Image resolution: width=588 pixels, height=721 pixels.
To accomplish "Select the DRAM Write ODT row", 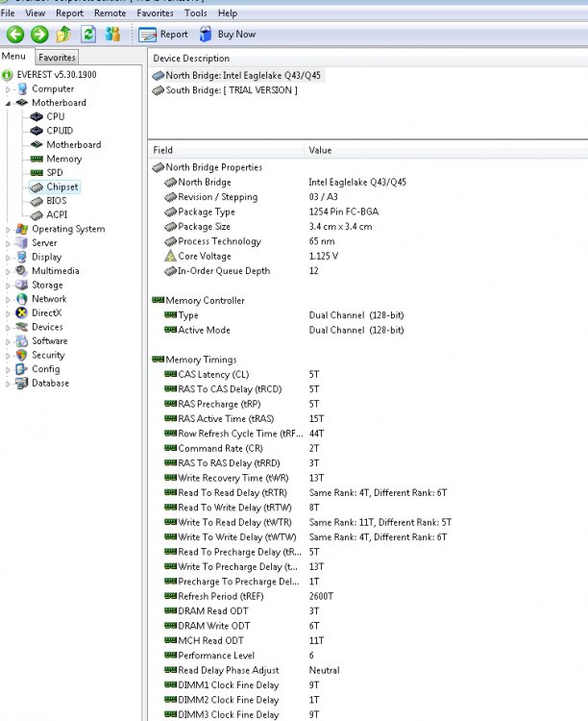I will [368, 626].
